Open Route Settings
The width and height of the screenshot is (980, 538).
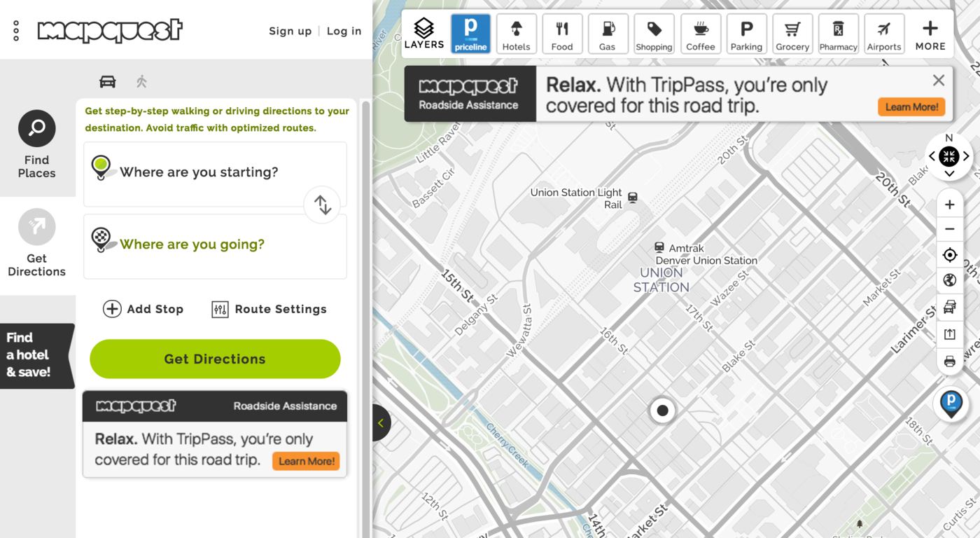coord(269,309)
